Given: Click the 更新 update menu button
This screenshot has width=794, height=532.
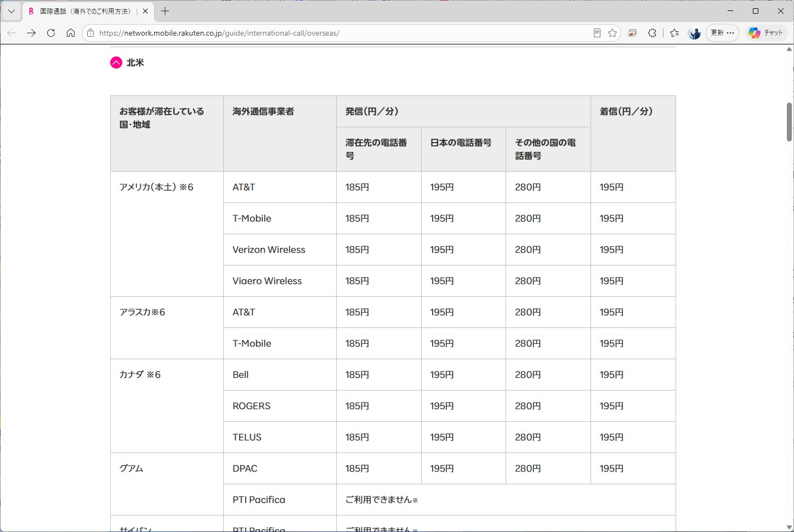Looking at the screenshot, I should point(722,33).
